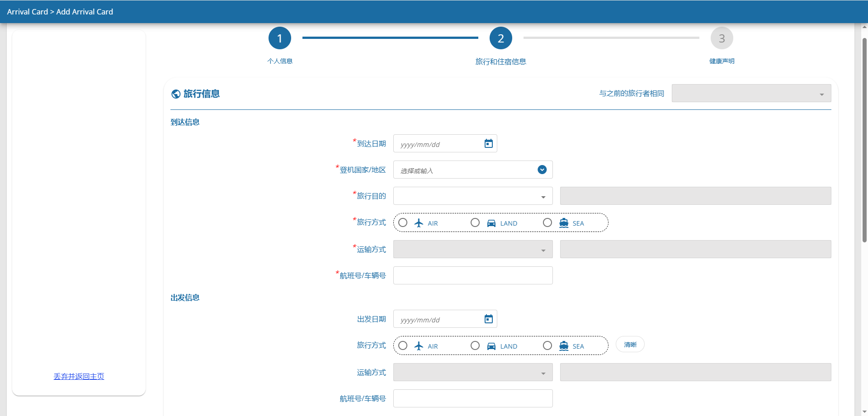The width and height of the screenshot is (868, 416).
Task: Expand the 登机国家/地区 country dropdown
Action: (x=542, y=170)
